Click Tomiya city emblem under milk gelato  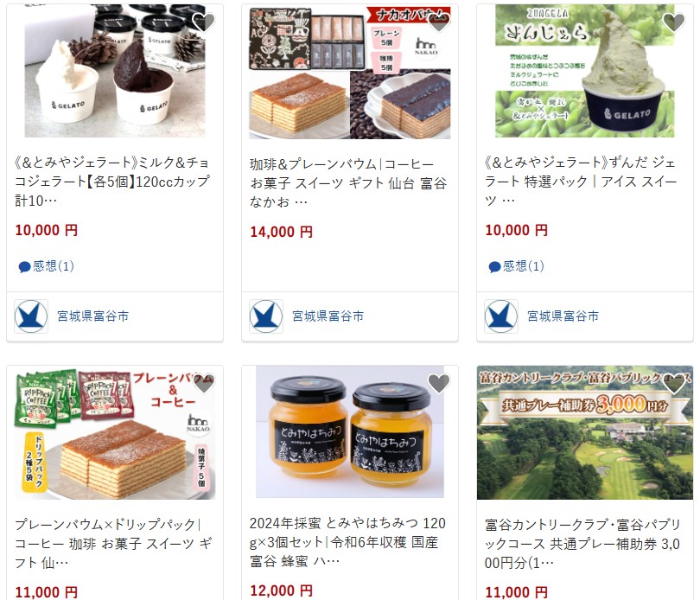(31, 316)
